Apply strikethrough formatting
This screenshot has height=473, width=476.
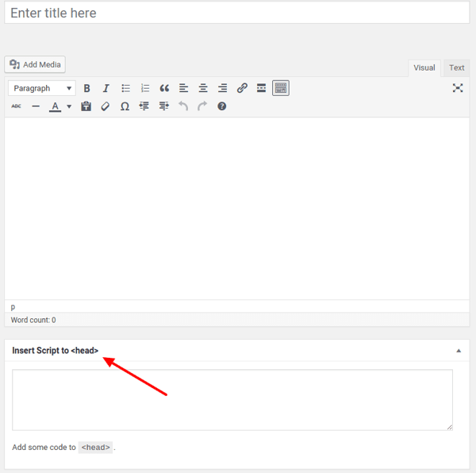coord(17,106)
